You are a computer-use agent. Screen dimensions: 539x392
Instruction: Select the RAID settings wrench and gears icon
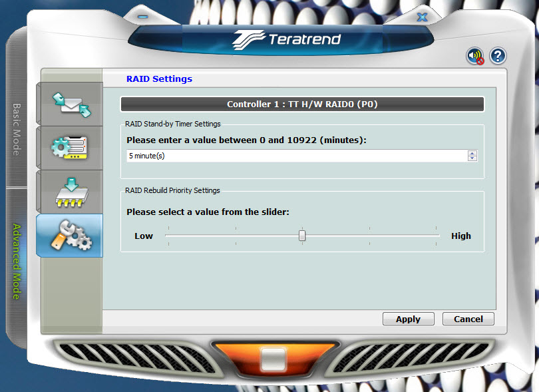click(71, 236)
